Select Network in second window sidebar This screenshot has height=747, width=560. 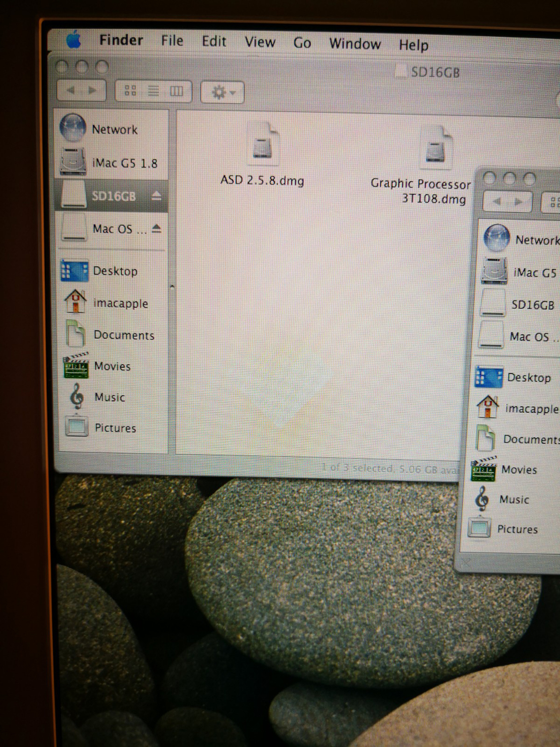[520, 239]
